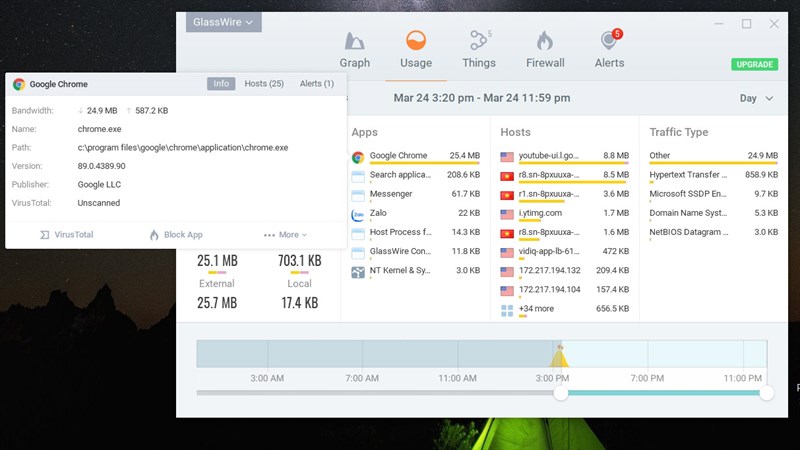The image size is (800, 450).
Task: Select NetBIOS Datagram traffic type
Action: pos(713,233)
